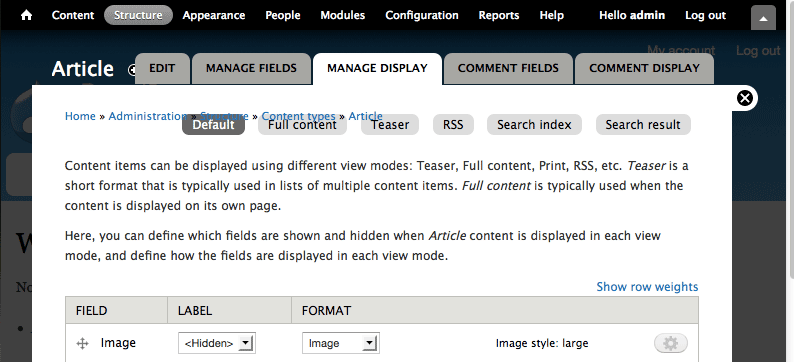Click the Article breadcrumb link

pyautogui.click(x=366, y=116)
